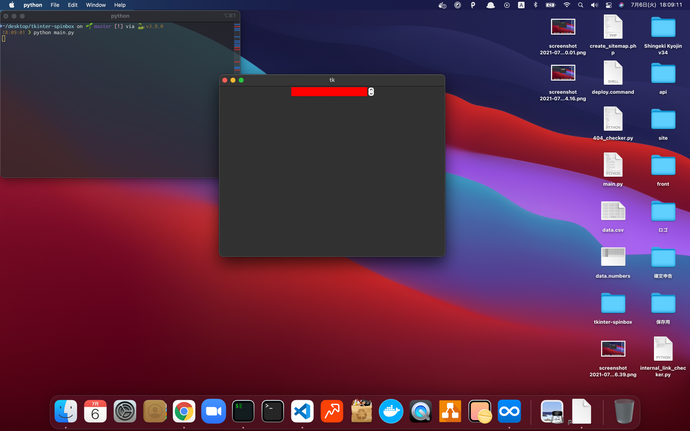The image size is (690, 431).
Task: Open the Window menu
Action: pos(95,5)
